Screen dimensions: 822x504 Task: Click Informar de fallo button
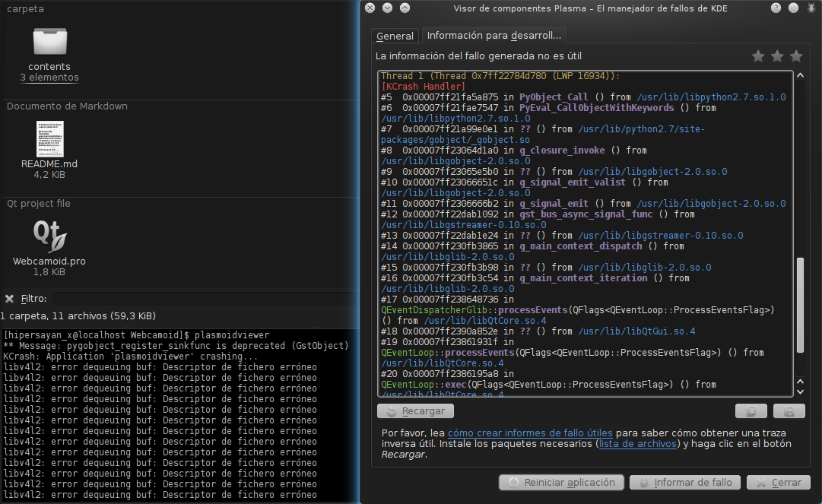pyautogui.click(x=684, y=483)
